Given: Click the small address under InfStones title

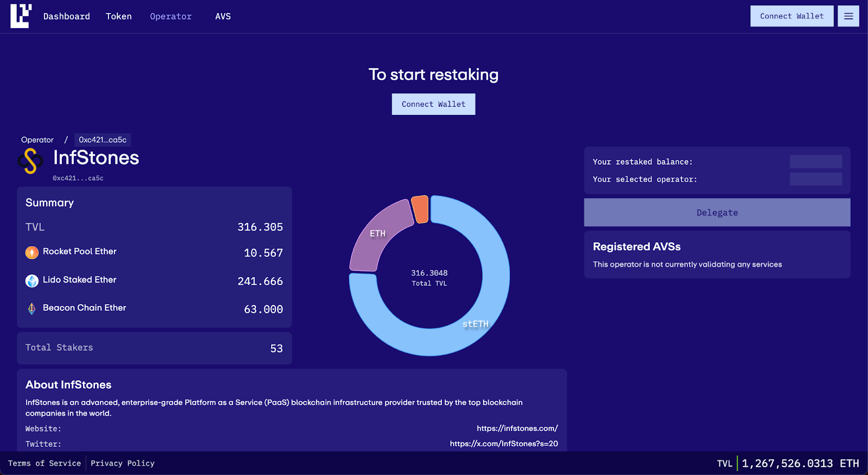Looking at the screenshot, I should click(78, 178).
